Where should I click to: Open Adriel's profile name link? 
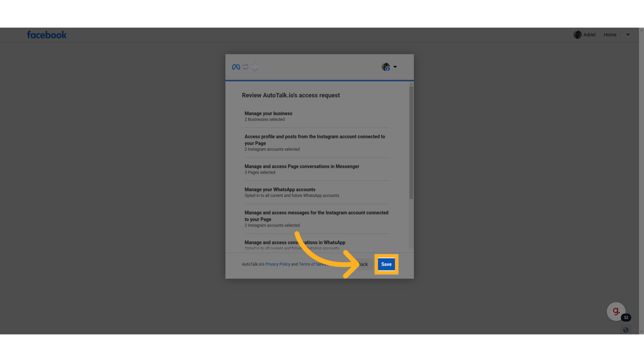[x=589, y=35]
